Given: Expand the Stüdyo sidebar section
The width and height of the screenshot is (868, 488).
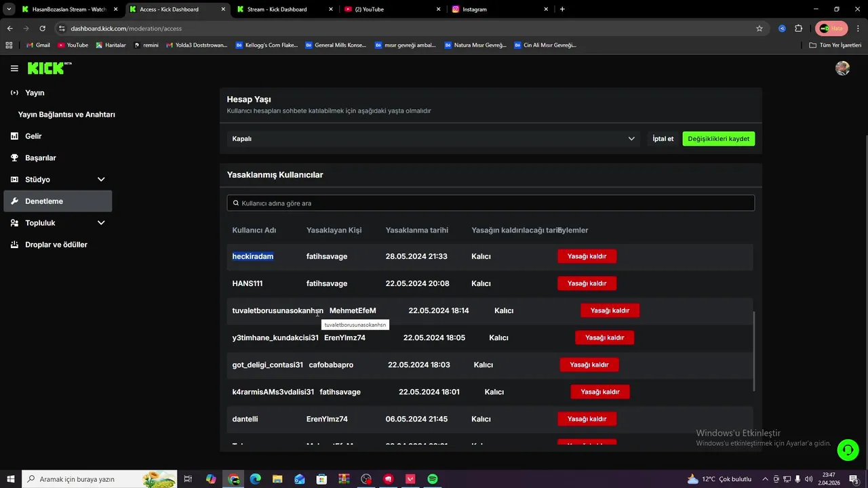Looking at the screenshot, I should point(101,180).
